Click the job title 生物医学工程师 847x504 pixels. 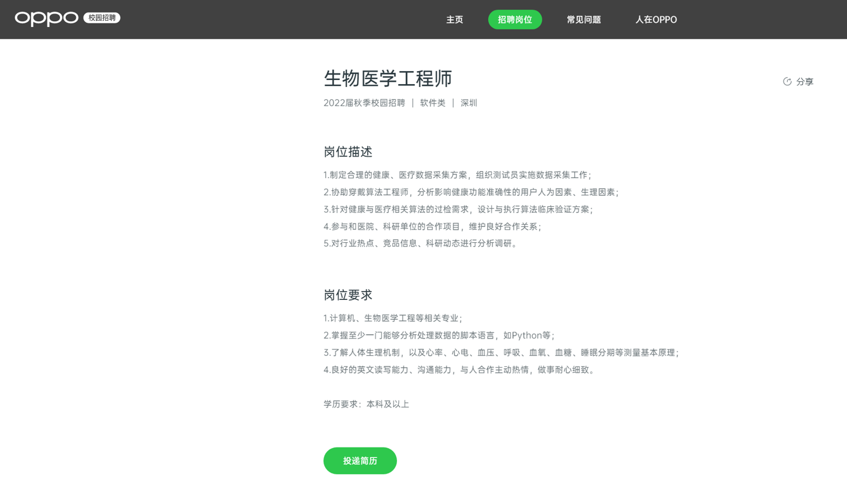pos(387,79)
